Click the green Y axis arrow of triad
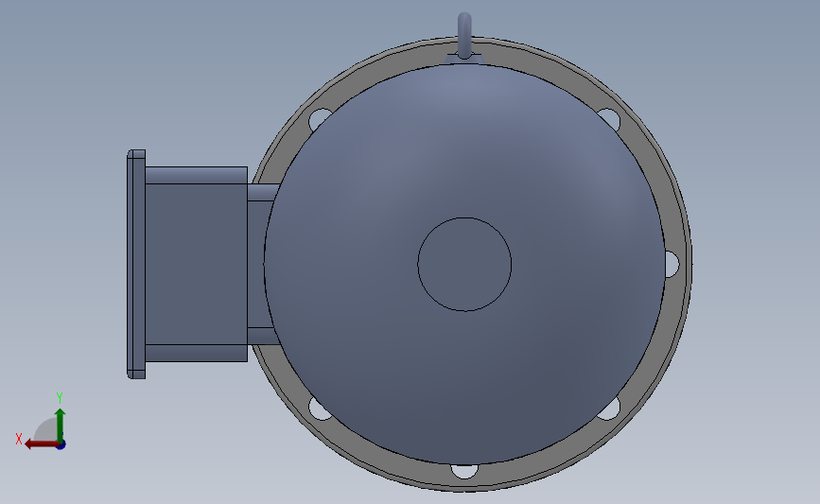This screenshot has height=504, width=820. (x=61, y=426)
